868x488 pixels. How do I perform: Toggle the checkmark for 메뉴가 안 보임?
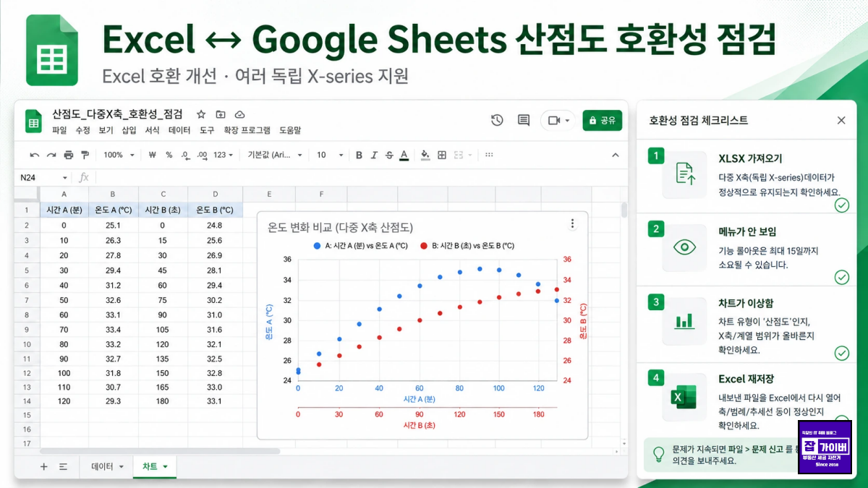point(841,278)
